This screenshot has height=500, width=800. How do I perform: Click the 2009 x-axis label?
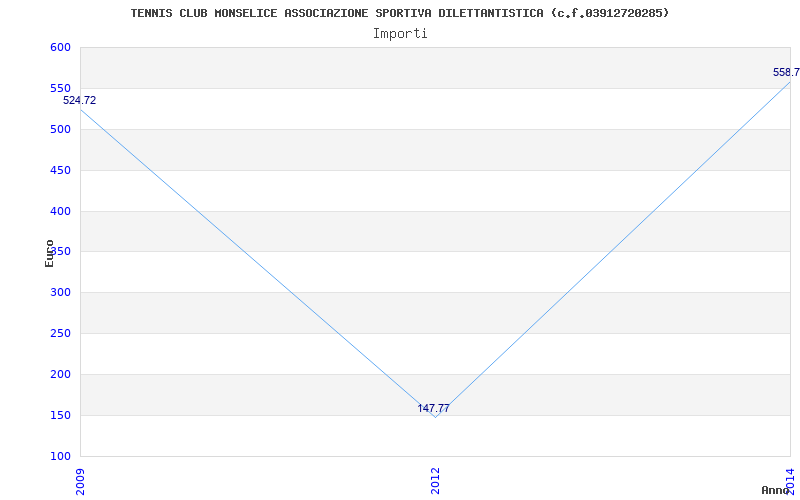tap(80, 481)
